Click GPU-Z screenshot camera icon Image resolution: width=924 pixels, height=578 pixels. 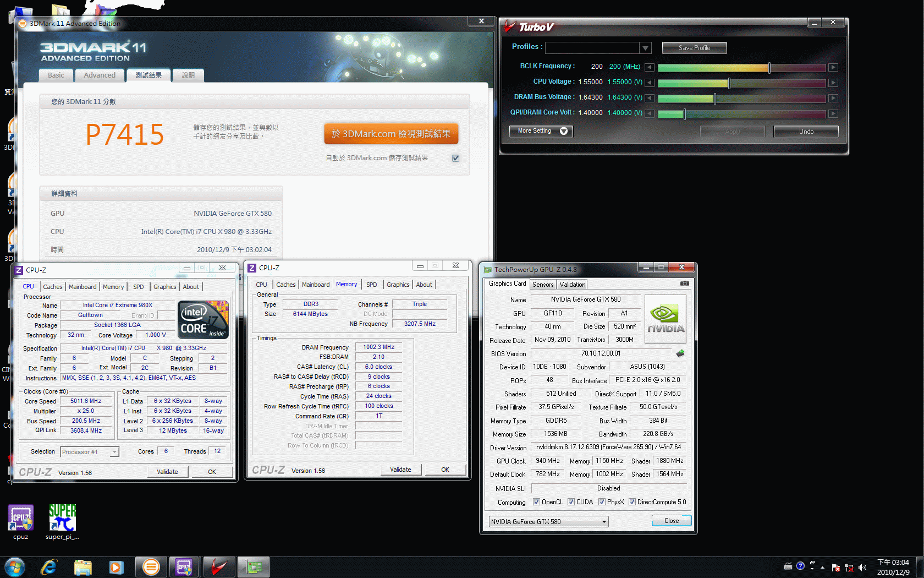coord(684,283)
